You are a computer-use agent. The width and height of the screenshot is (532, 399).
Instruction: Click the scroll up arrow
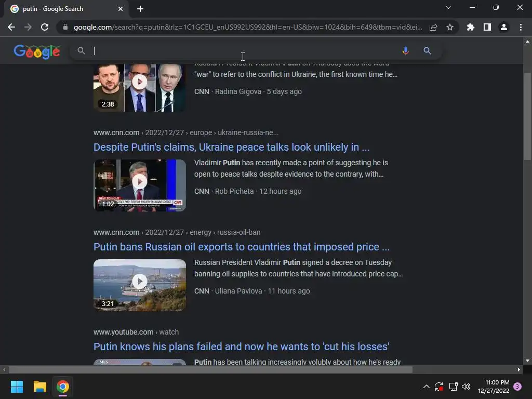(527, 42)
